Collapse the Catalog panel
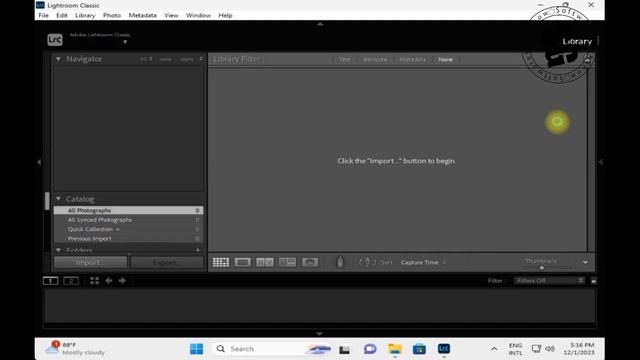Viewport: 640px width, 360px height. [58, 199]
